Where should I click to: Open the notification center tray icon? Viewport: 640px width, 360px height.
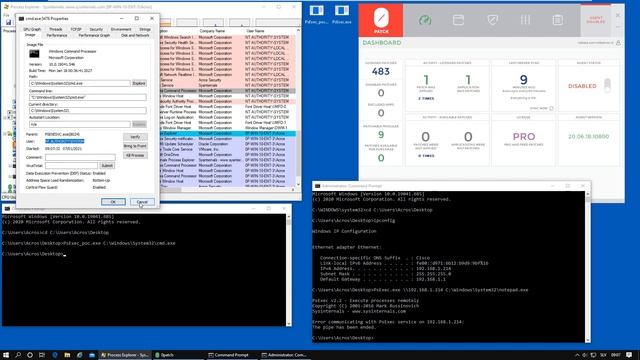click(x=629, y=355)
